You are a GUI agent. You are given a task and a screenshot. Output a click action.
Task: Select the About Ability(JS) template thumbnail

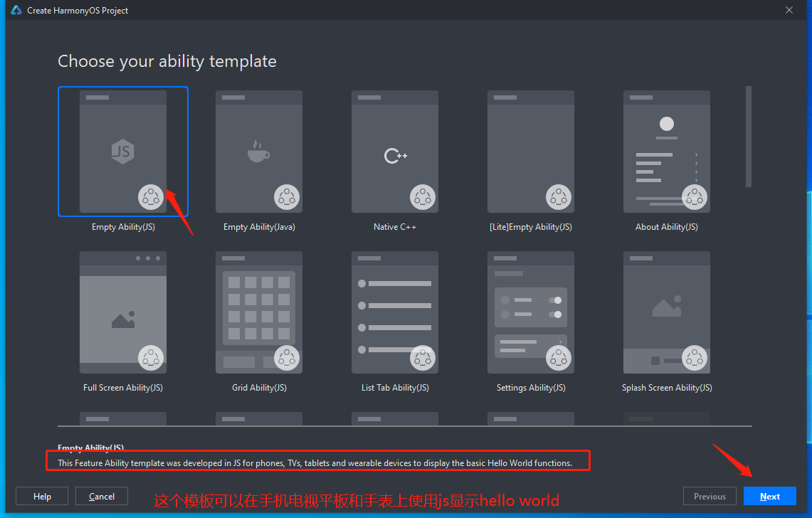tap(667, 152)
